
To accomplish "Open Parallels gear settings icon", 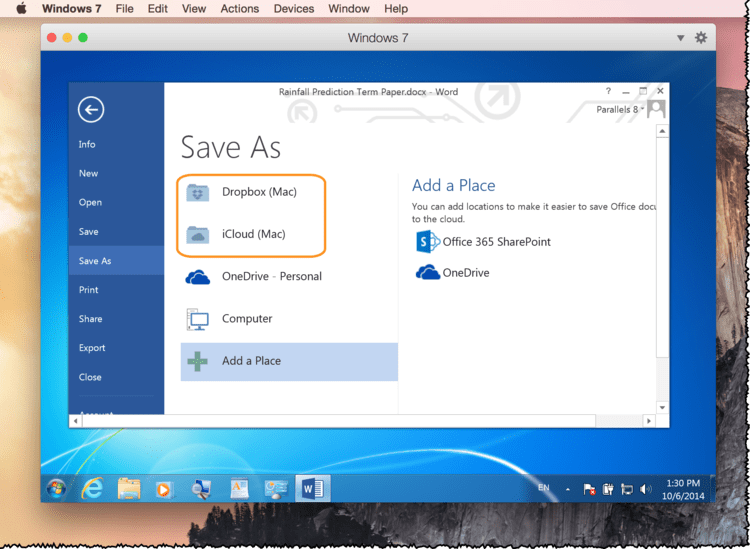I will [x=701, y=38].
